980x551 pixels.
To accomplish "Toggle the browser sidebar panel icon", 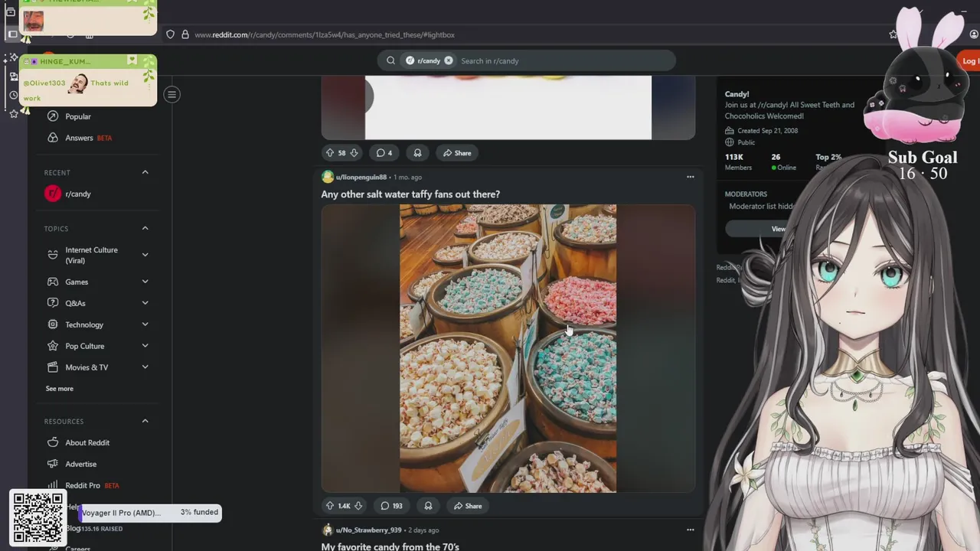I will pos(12,34).
